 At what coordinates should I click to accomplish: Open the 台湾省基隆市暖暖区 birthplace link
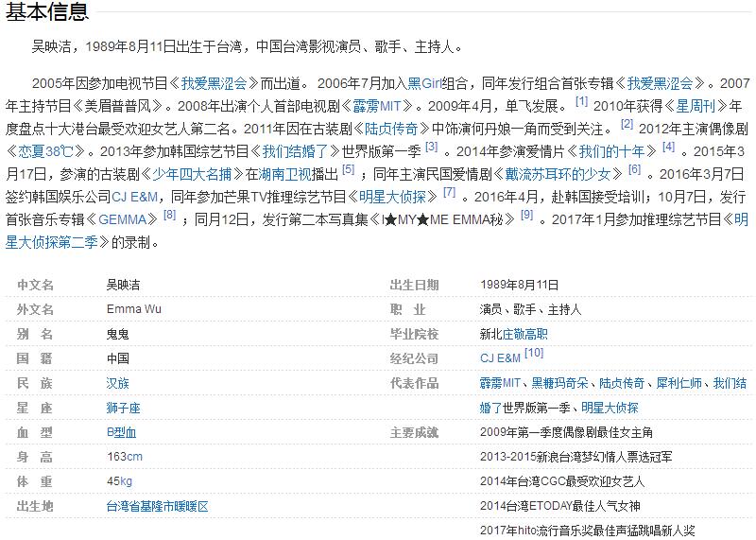click(x=157, y=506)
